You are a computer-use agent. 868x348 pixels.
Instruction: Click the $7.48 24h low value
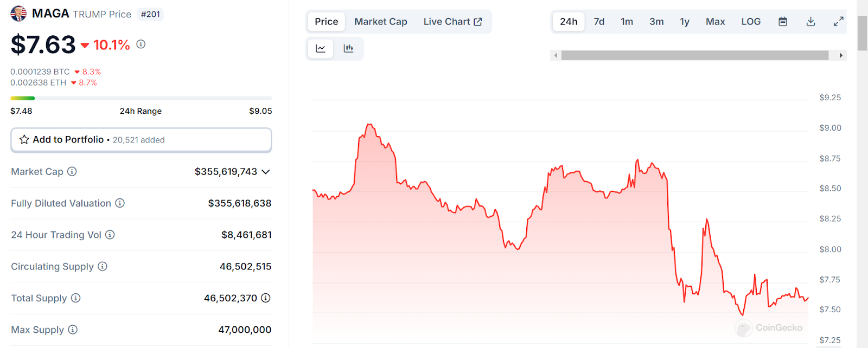click(21, 111)
